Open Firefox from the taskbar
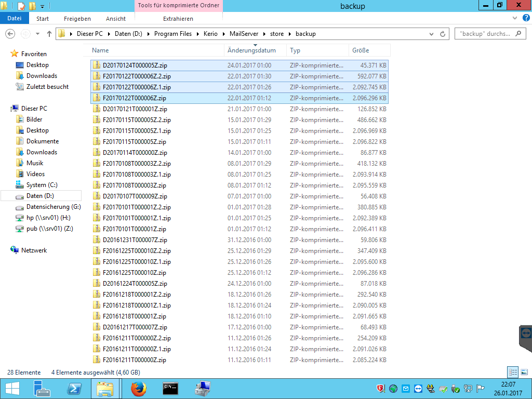532x399 pixels. (x=138, y=388)
